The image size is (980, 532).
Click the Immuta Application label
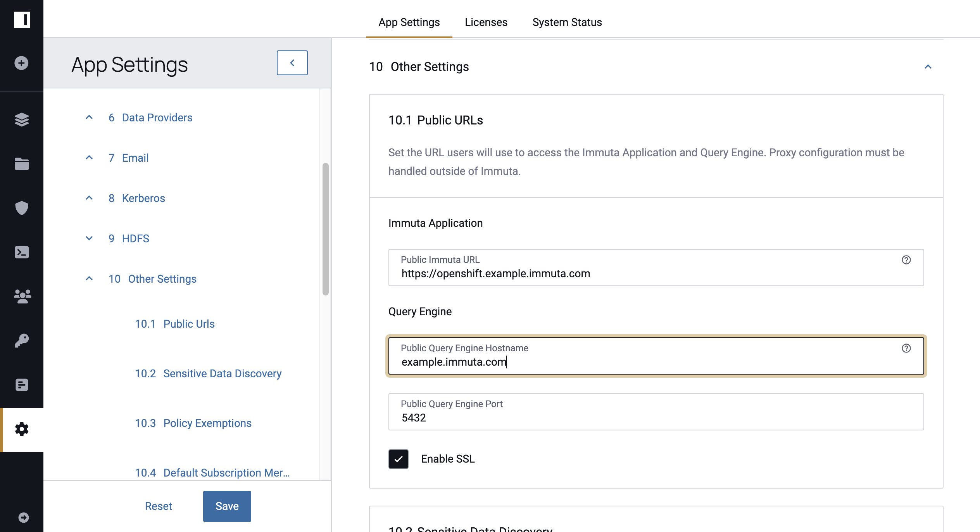tap(436, 223)
